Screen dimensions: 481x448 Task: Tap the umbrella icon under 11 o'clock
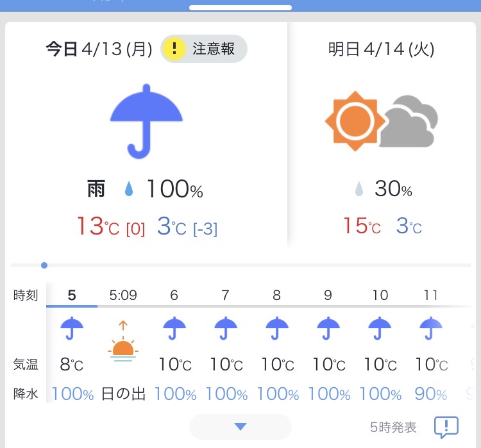point(431,328)
